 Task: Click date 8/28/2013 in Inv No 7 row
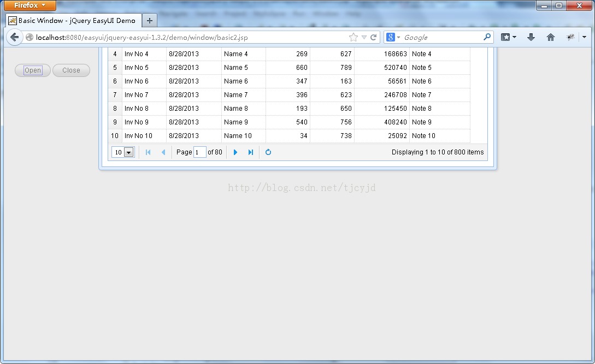pyautogui.click(x=184, y=95)
